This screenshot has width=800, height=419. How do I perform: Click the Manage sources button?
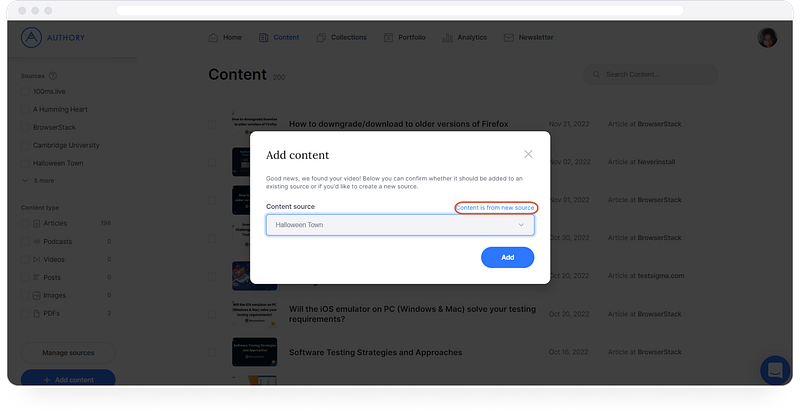(68, 353)
